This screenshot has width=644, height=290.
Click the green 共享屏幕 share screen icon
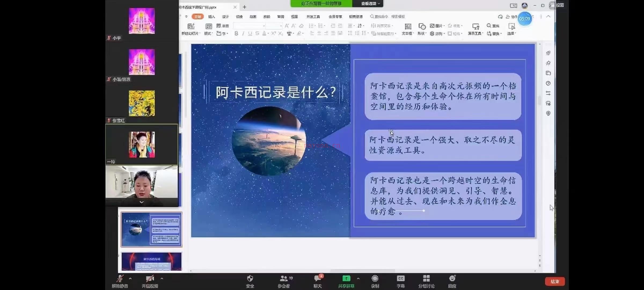(346, 278)
